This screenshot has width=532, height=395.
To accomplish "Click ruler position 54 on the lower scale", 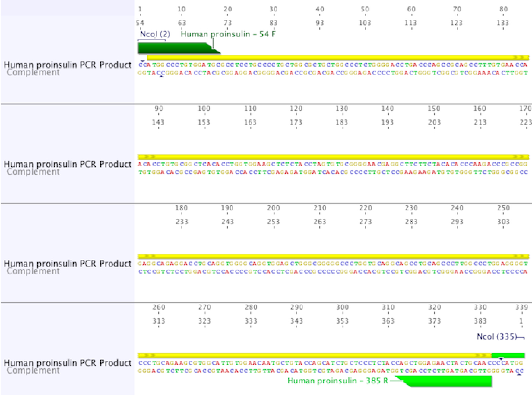I will 140,23.
